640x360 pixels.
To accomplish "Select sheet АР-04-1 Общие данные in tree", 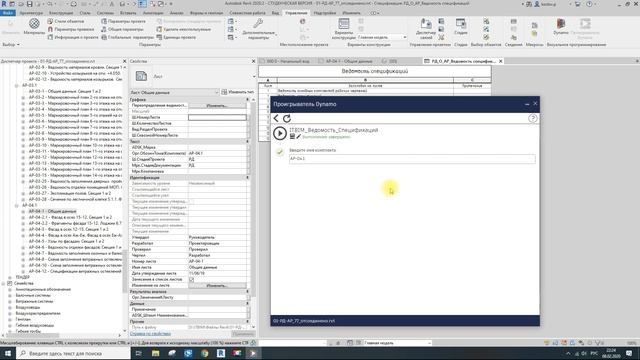I will (52, 211).
